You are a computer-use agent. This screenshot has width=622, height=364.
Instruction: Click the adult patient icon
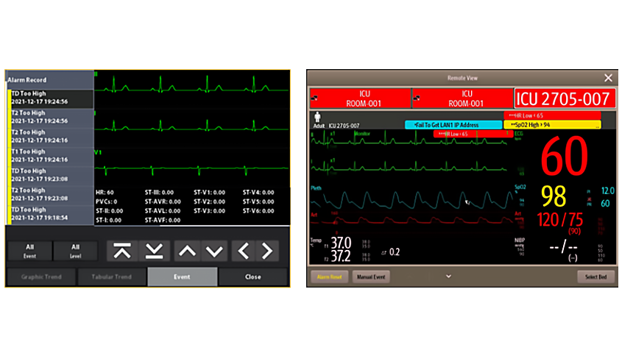[317, 116]
